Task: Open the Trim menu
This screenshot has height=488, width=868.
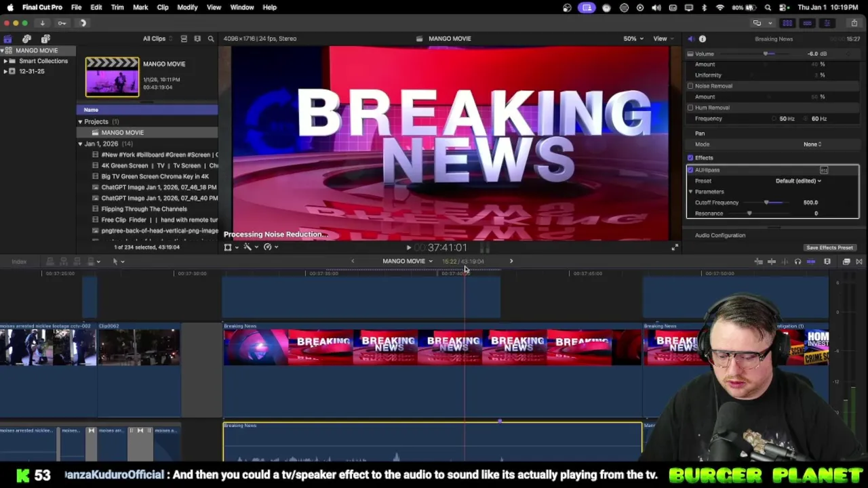Action: tap(117, 7)
